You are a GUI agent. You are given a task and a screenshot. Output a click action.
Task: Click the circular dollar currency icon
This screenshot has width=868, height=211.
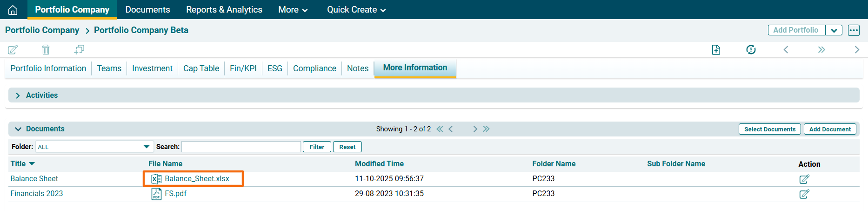(751, 50)
